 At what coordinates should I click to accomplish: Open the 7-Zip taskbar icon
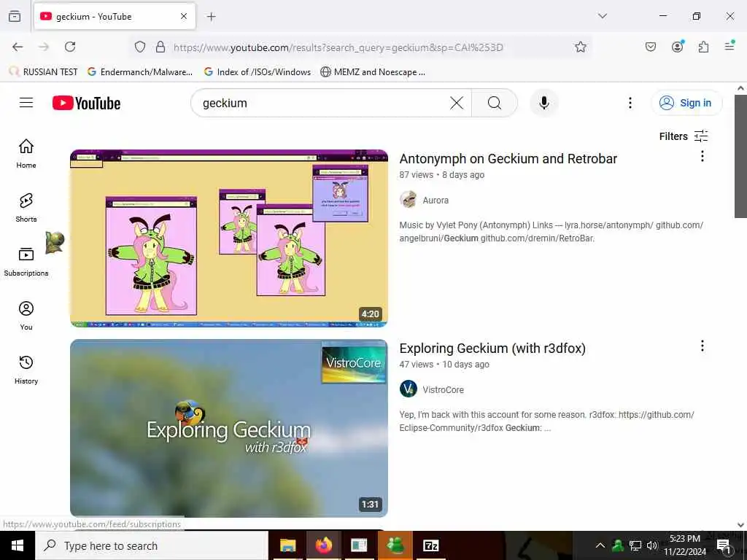click(x=430, y=545)
